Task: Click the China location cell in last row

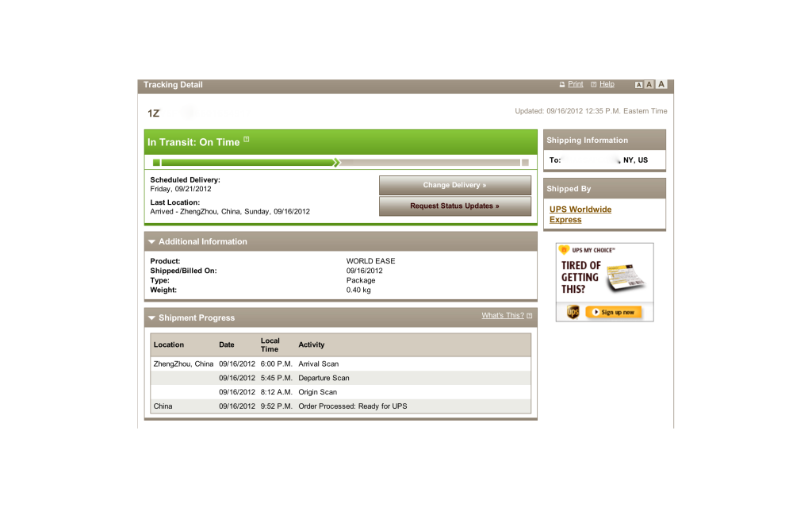Action: pyautogui.click(x=163, y=406)
